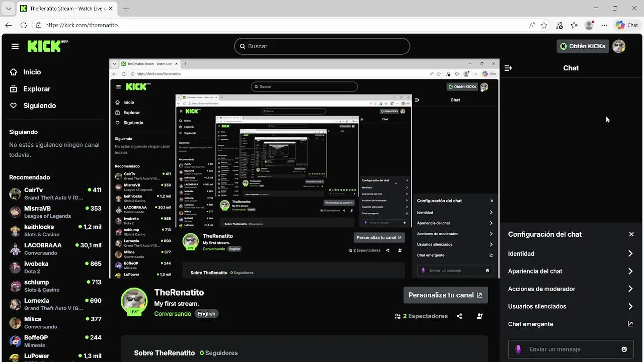
Task: Close the Configuración del chat panel
Action: [x=631, y=234]
